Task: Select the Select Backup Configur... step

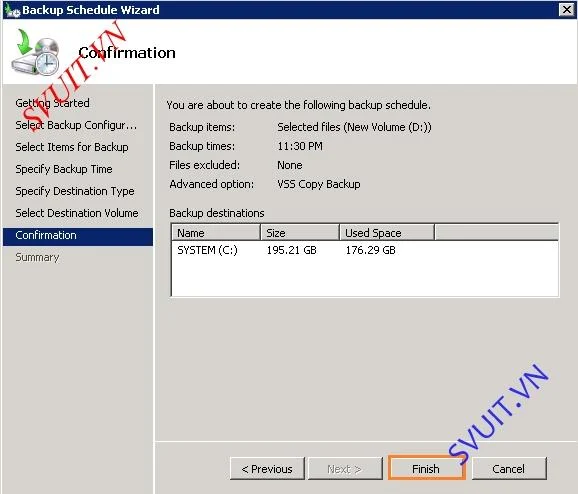Action: (76, 125)
